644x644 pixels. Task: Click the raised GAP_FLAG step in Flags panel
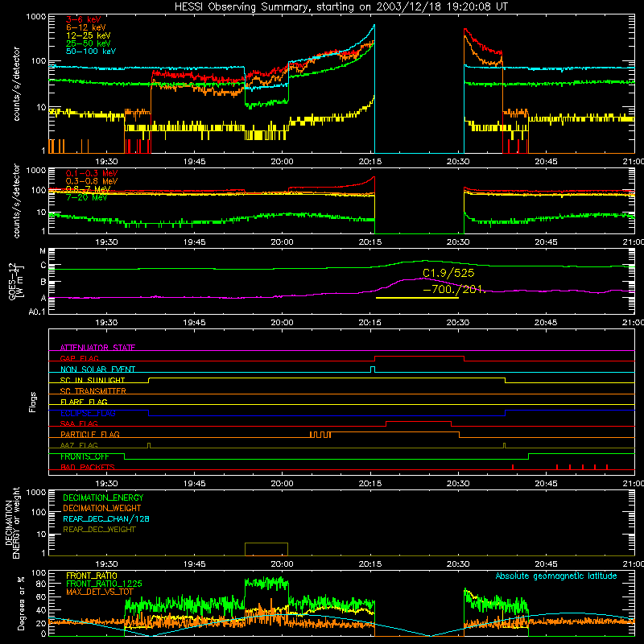coord(419,357)
